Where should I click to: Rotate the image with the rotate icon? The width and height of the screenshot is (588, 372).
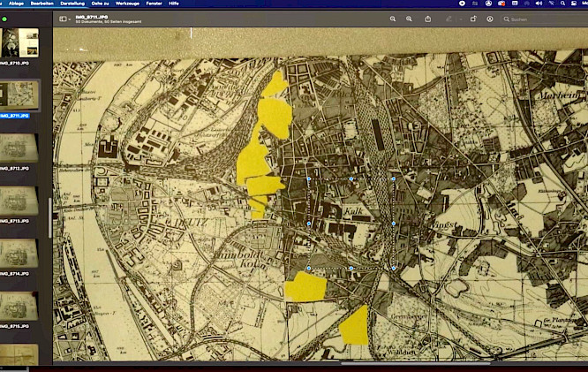pos(473,19)
